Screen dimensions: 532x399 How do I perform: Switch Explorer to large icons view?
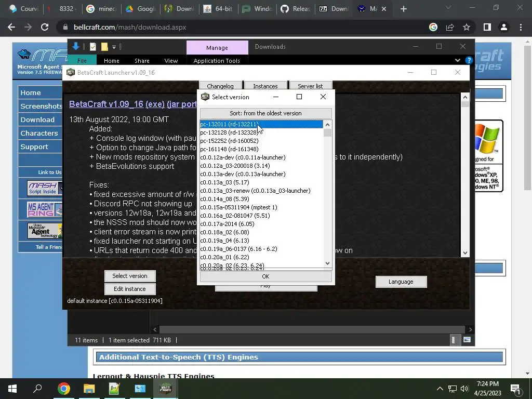[467, 340]
